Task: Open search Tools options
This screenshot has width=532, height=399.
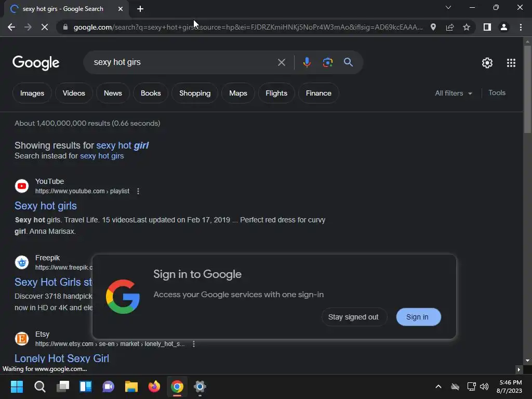Action: (497, 92)
